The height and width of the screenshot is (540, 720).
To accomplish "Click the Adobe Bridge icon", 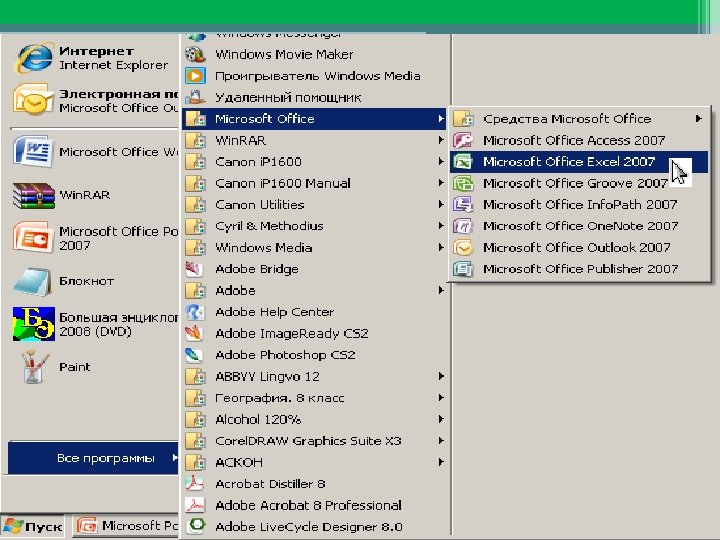I will [x=195, y=269].
